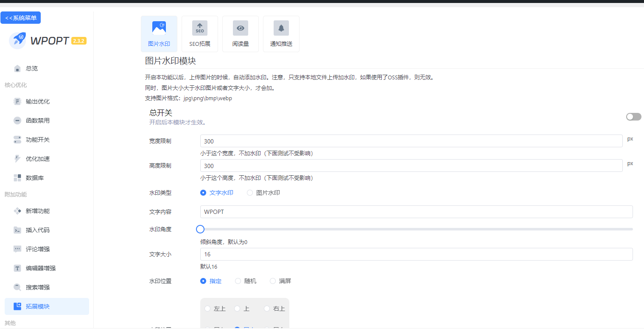
Task: Select the 阅读量 eye icon
Action: (241, 28)
